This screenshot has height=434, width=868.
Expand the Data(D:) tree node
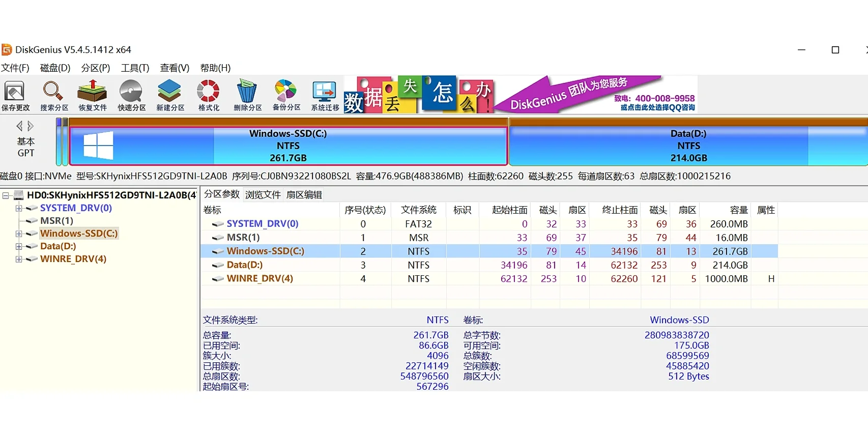tap(19, 246)
